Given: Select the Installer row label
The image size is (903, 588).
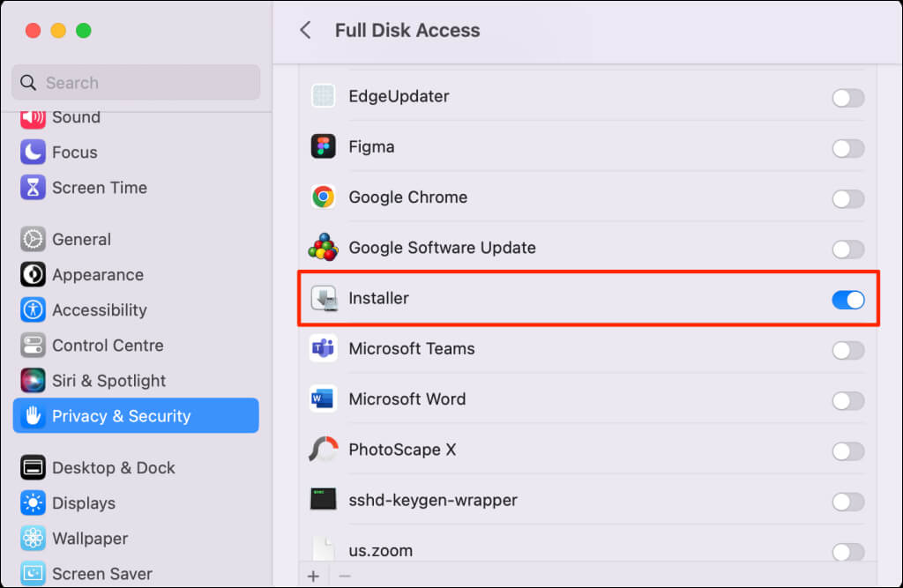Looking at the screenshot, I should point(379,298).
